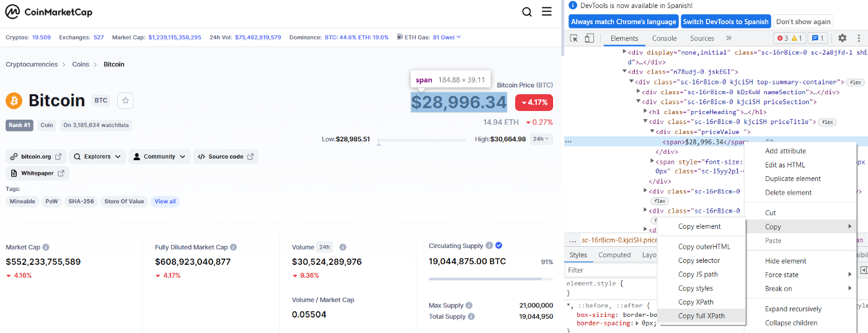Click the Market Cap info icon
The width and height of the screenshot is (868, 333).
[46, 247]
